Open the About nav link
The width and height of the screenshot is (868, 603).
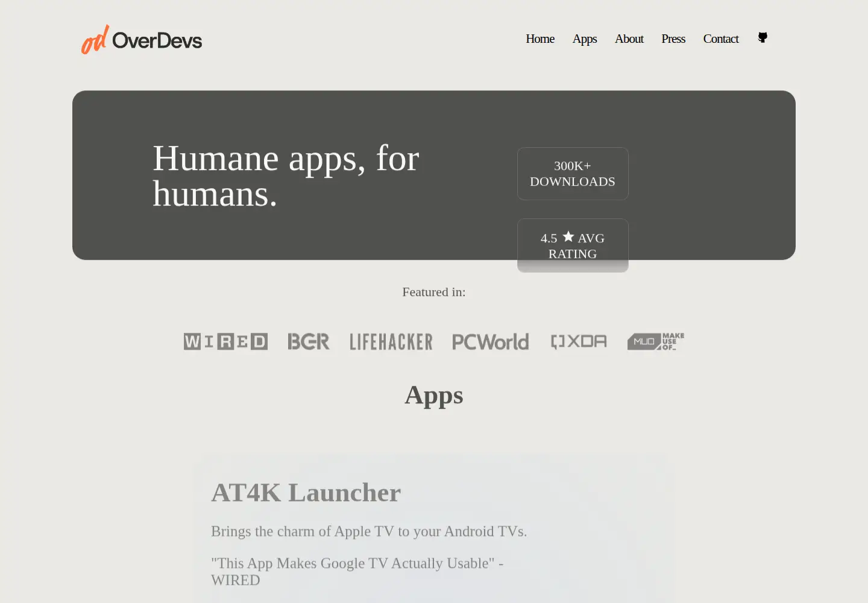(629, 39)
